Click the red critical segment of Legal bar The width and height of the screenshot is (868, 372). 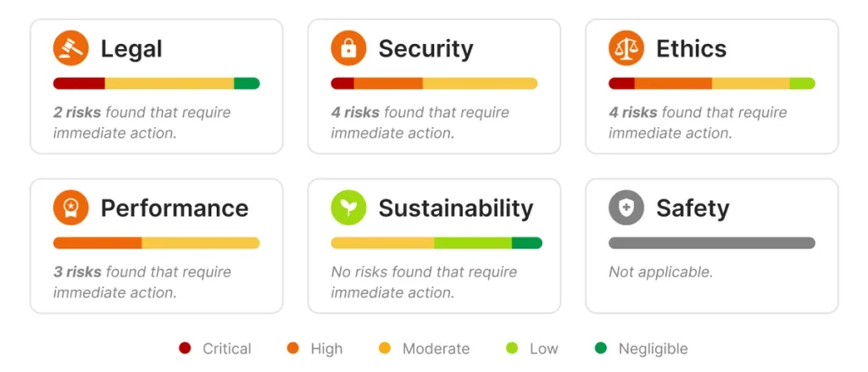[x=79, y=84]
